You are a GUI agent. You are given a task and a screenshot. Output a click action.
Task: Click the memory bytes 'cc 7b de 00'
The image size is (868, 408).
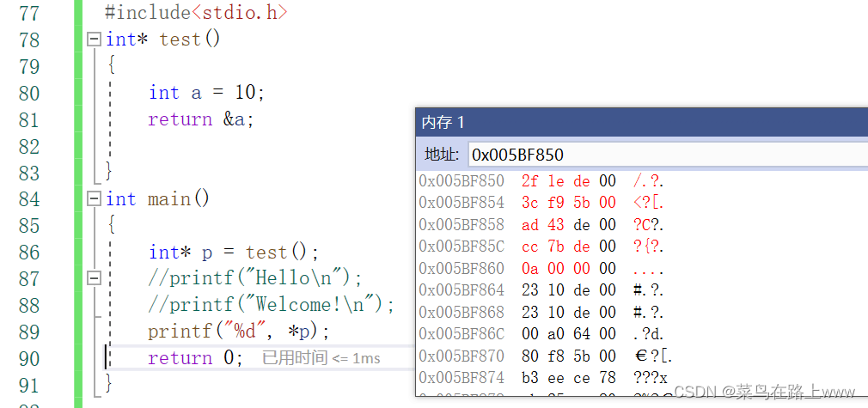(569, 246)
